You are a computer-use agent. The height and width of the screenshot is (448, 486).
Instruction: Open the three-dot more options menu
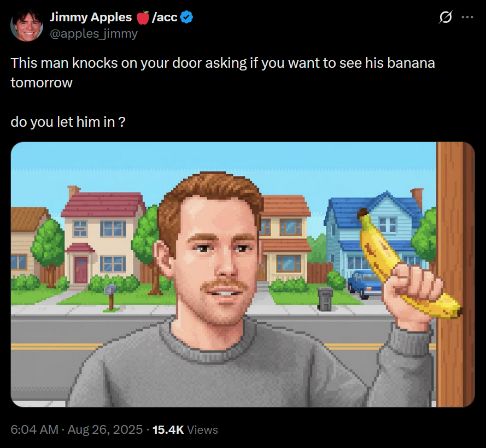(x=467, y=17)
